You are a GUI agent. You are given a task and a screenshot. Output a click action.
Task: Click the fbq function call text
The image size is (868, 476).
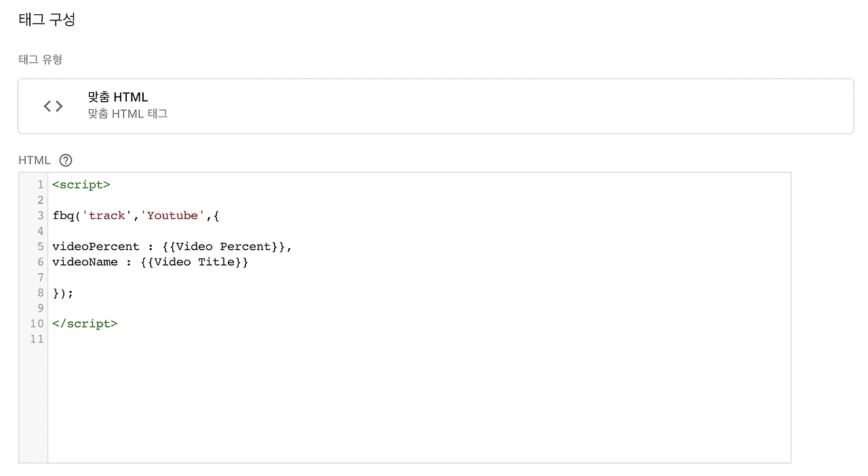click(x=63, y=216)
